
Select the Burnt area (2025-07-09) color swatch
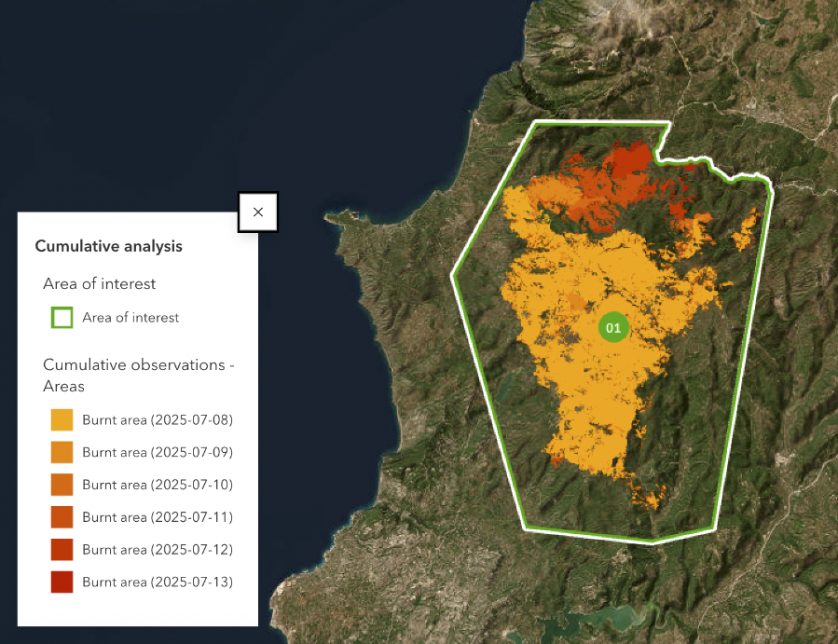[x=62, y=453]
